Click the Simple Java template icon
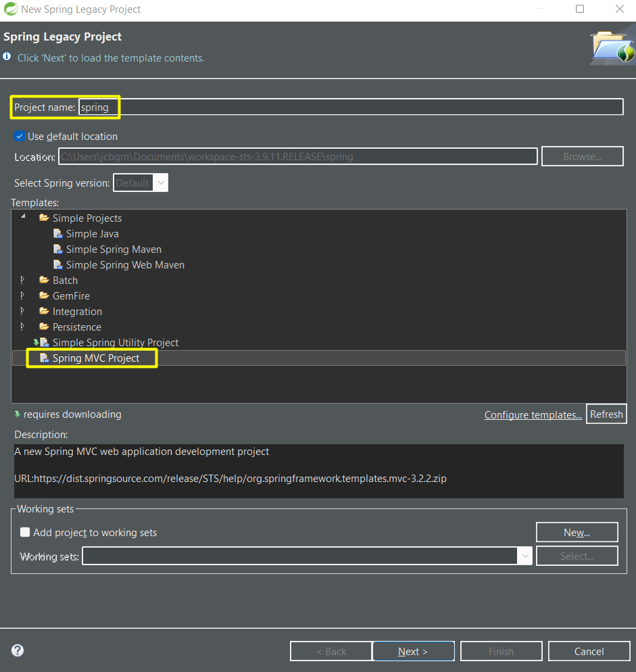The height and width of the screenshot is (672, 636). tap(58, 233)
